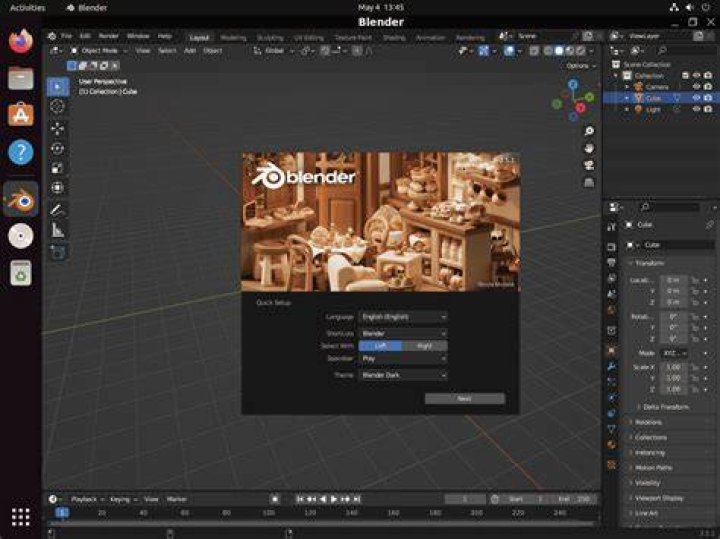Screen dimensions: 720x539
Task: Click the viewport pan hand icon
Action: click(x=589, y=148)
